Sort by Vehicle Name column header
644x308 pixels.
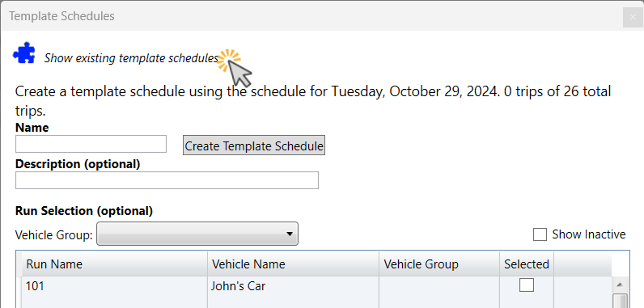point(293,264)
